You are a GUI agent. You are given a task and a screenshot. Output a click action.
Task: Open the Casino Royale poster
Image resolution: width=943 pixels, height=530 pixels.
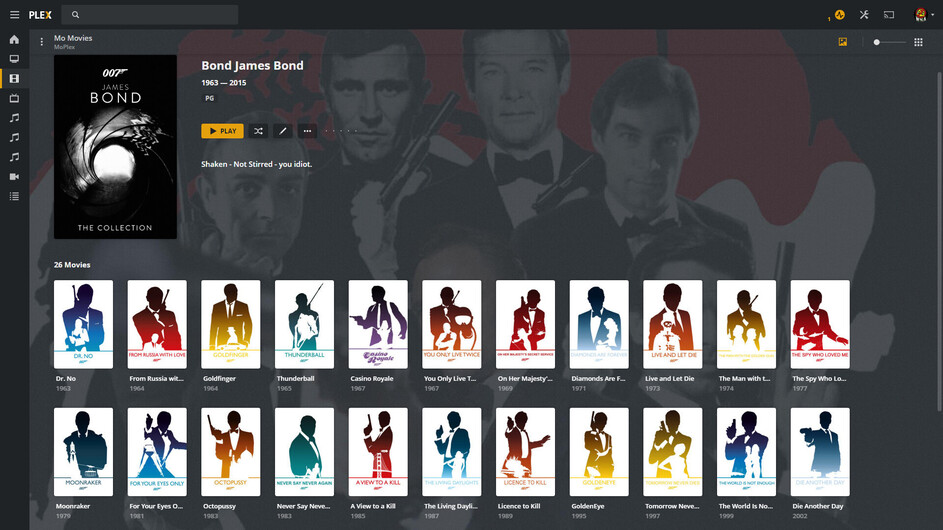click(378, 324)
